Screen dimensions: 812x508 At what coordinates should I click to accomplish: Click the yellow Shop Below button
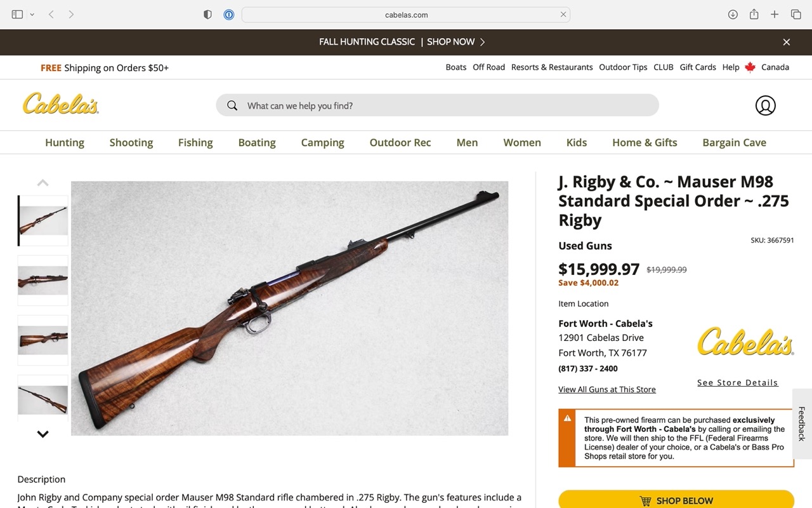[676, 500]
